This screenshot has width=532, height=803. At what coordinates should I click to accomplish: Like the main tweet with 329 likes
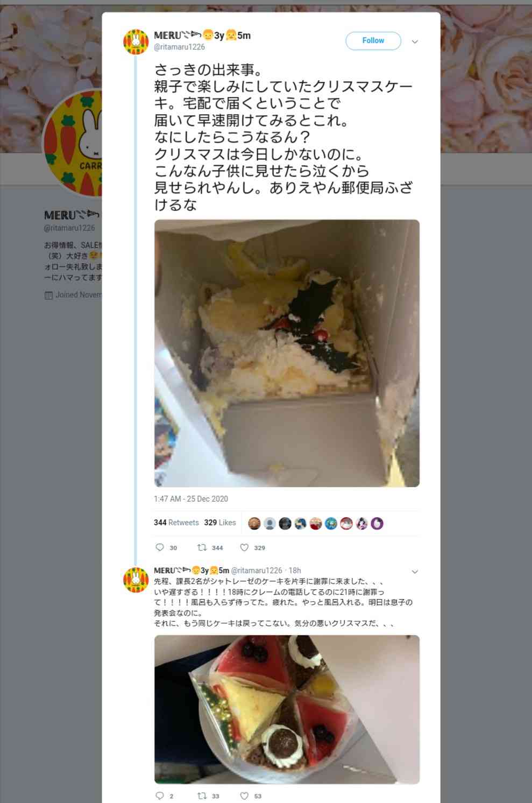click(x=244, y=547)
